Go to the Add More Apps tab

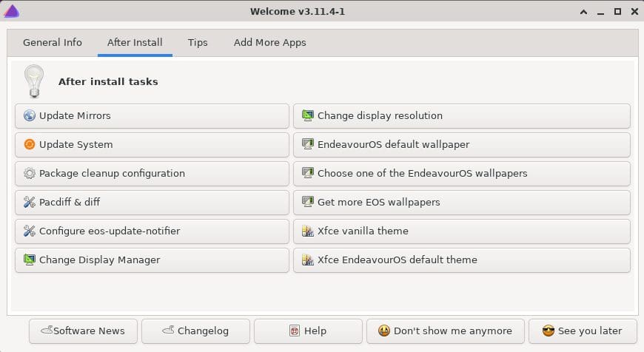pyautogui.click(x=270, y=43)
